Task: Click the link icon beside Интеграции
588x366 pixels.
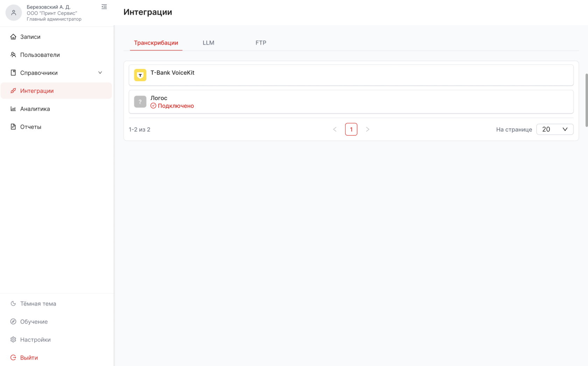Action: (x=13, y=91)
